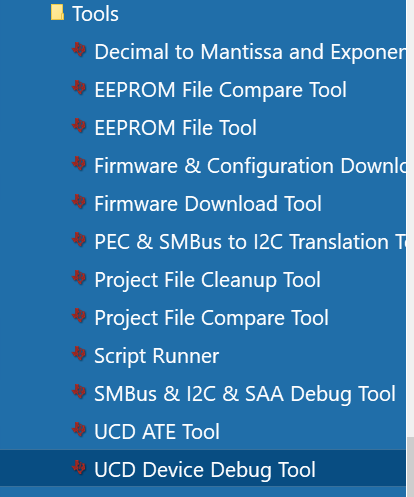Open the Tools folder label
The width and height of the screenshot is (414, 497).
(x=95, y=14)
